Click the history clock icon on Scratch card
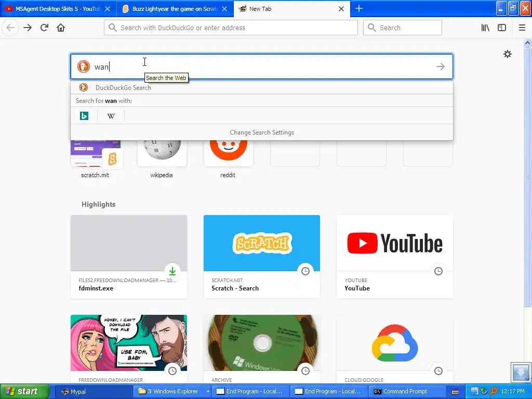The width and height of the screenshot is (532, 399). 305,271
